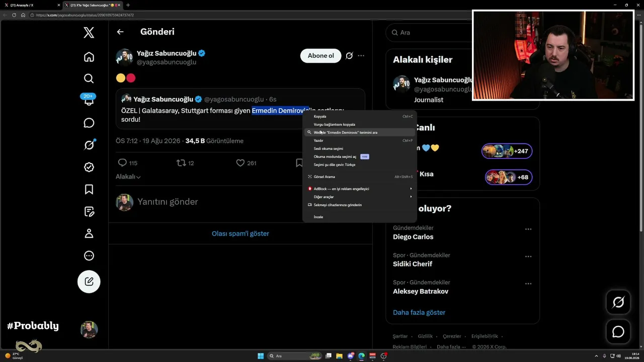Viewport: 644px width, 362px height.
Task: Open Grok from the left sidebar
Action: [89, 145]
